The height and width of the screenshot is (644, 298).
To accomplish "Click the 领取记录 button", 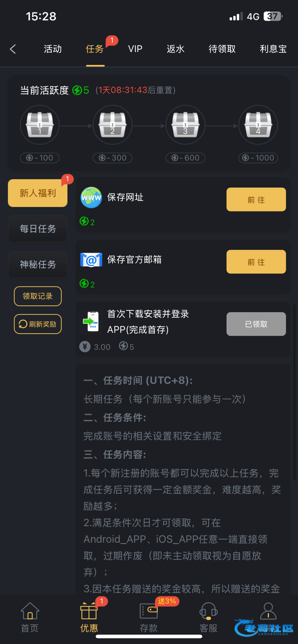I will (38, 296).
